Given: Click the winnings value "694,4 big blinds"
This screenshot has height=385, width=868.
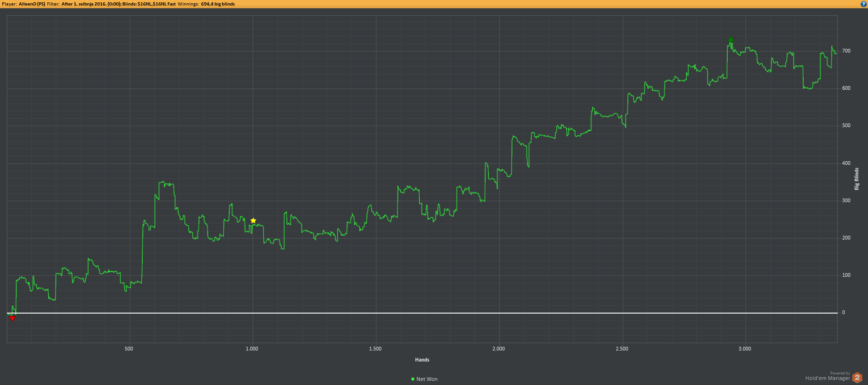Looking at the screenshot, I should [x=218, y=4].
